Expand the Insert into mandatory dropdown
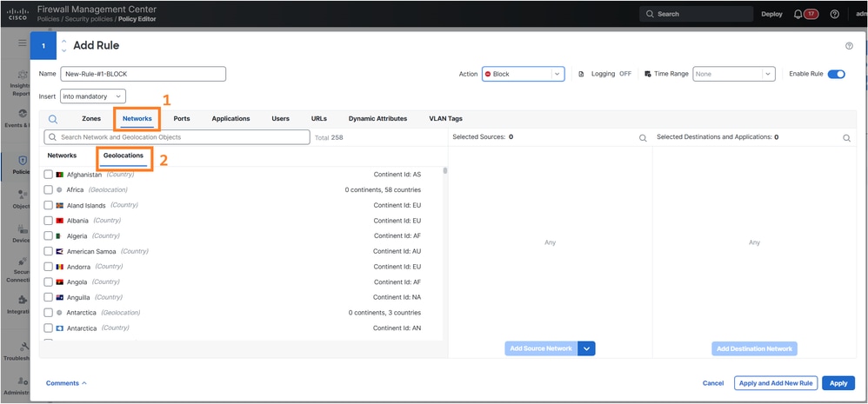 [93, 96]
